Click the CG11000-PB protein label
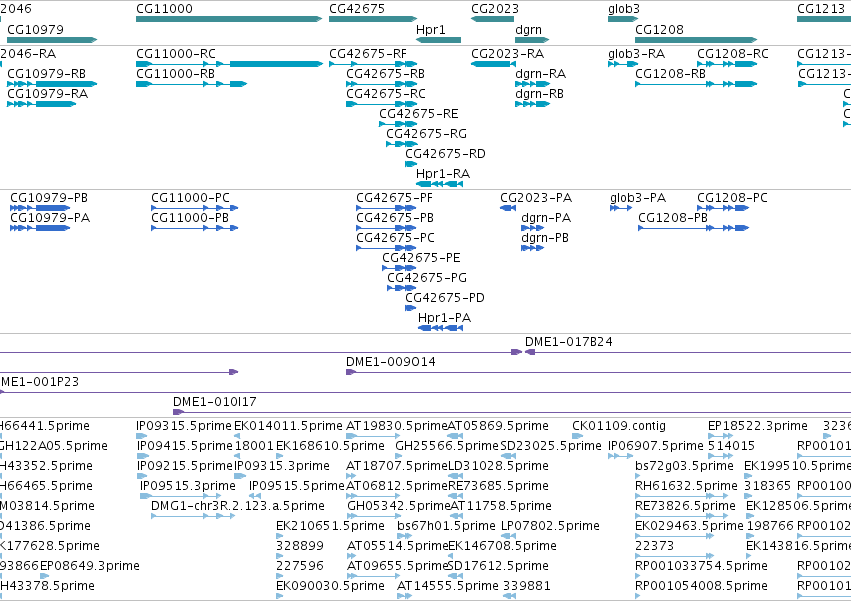This screenshot has height=601, width=851. point(190,218)
